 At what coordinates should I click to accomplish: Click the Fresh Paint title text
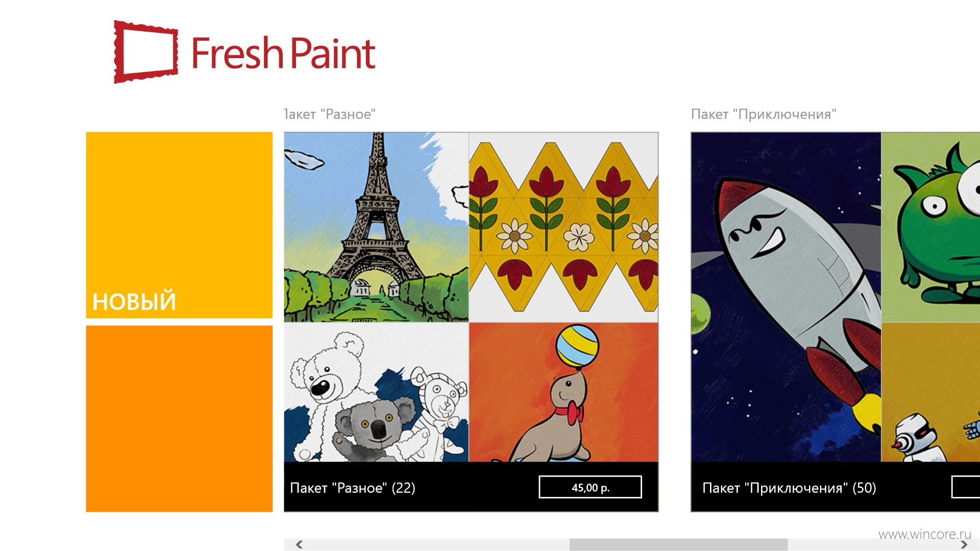click(x=284, y=53)
